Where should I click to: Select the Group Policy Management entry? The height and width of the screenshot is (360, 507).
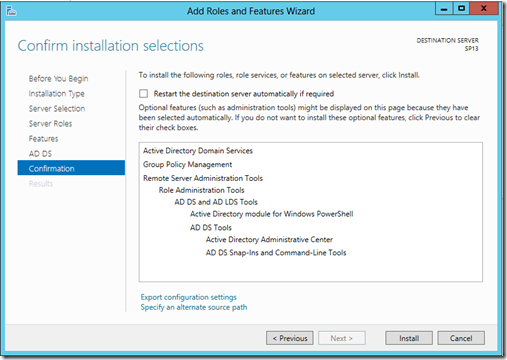188,164
